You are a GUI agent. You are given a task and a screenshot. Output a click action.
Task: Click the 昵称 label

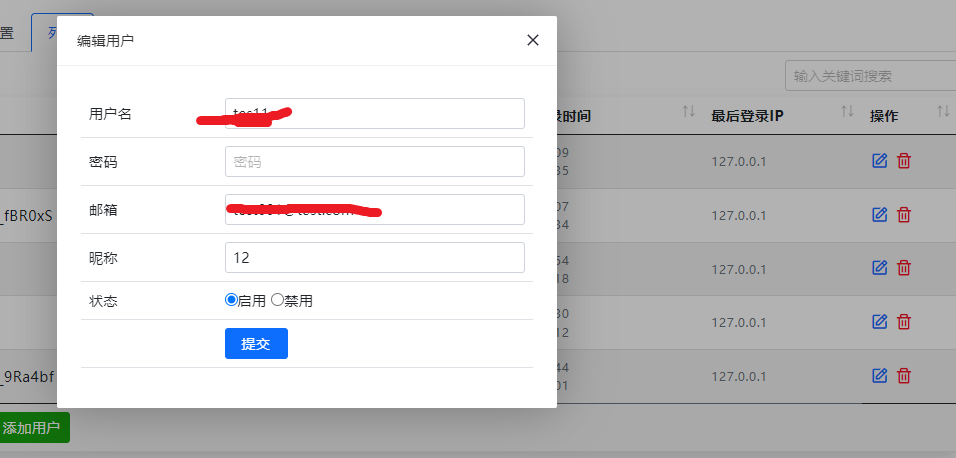103,258
